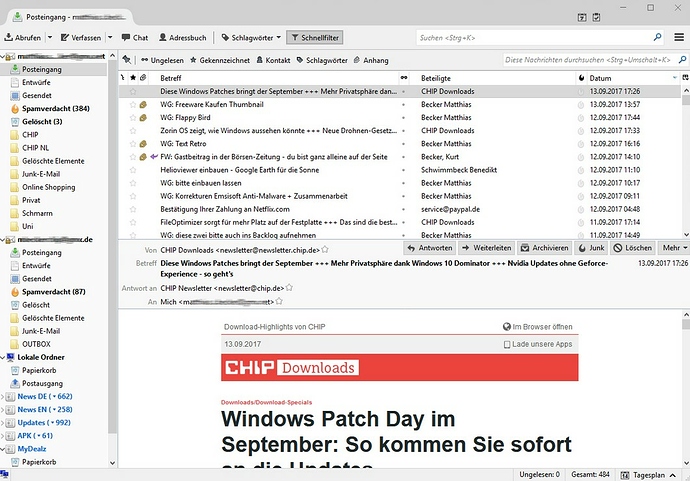Sort messages by the Datum column
Screen dimensions: 690x481
[x=632, y=78]
